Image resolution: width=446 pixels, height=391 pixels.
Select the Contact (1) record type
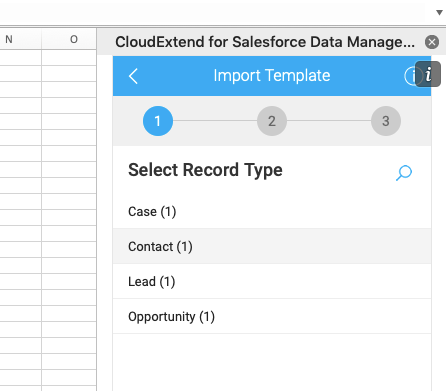[x=272, y=246]
